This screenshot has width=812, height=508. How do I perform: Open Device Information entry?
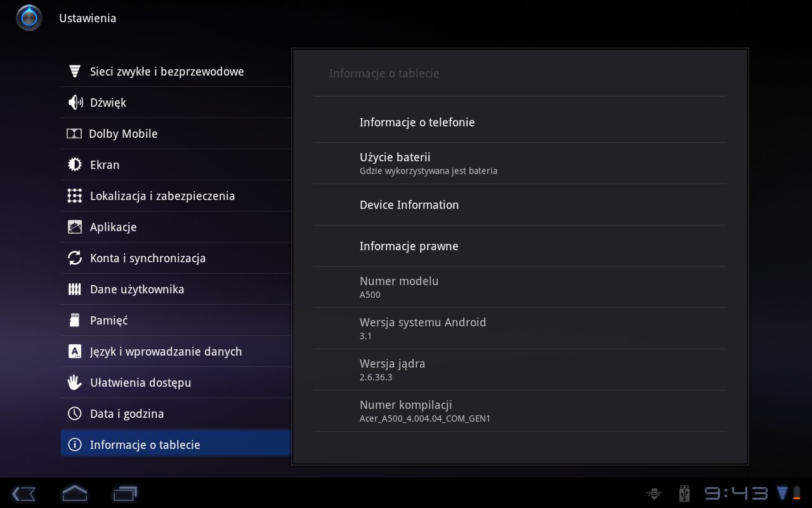520,204
